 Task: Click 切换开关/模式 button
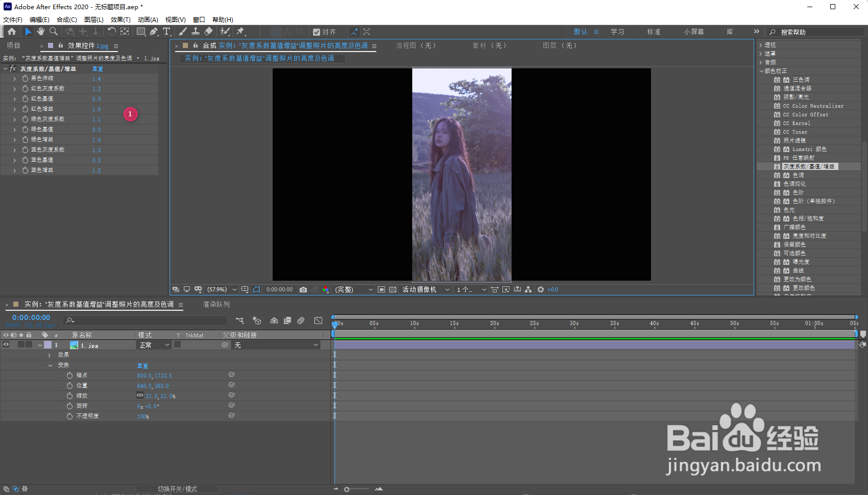pos(177,489)
